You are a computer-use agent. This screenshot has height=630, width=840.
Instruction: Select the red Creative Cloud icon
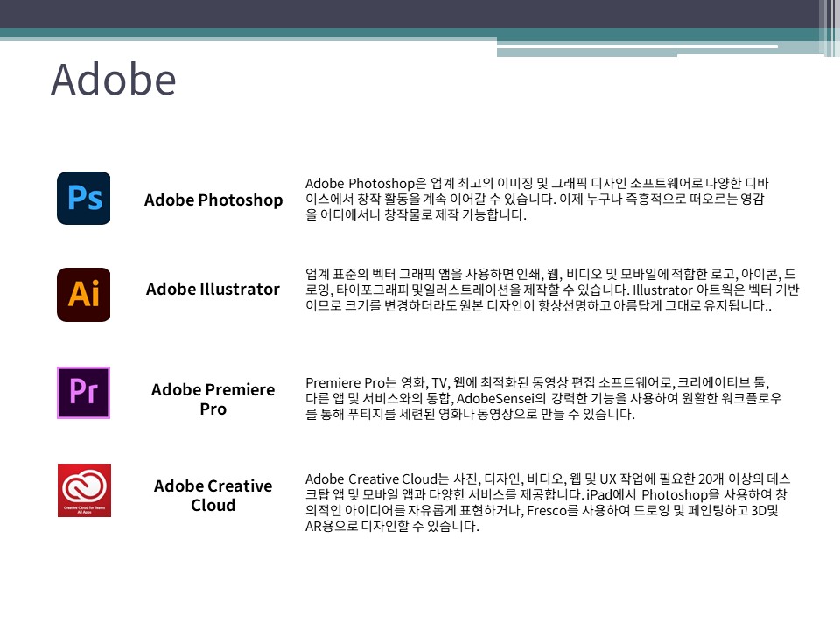tap(84, 490)
